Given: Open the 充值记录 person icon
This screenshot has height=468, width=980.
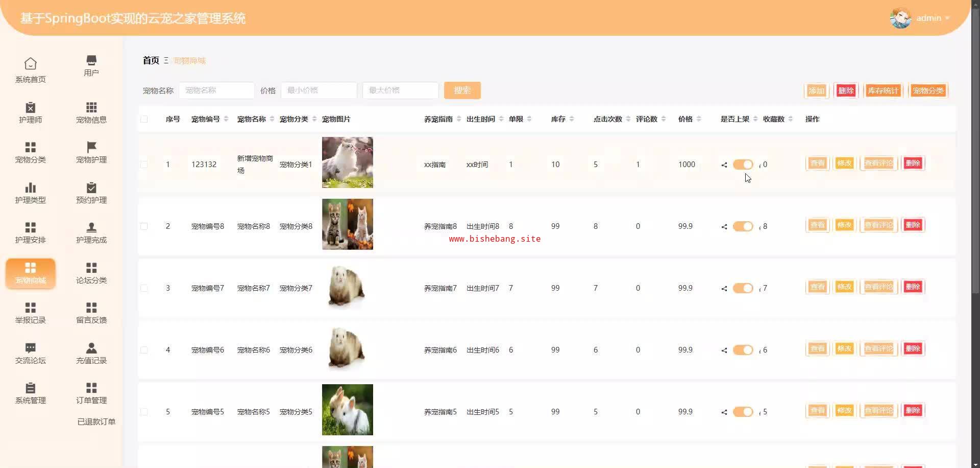Looking at the screenshot, I should tap(91, 348).
